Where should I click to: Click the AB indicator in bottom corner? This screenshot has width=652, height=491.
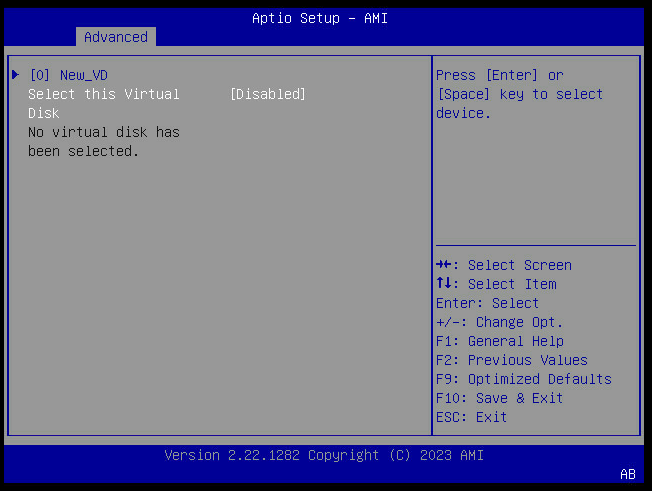[628, 474]
